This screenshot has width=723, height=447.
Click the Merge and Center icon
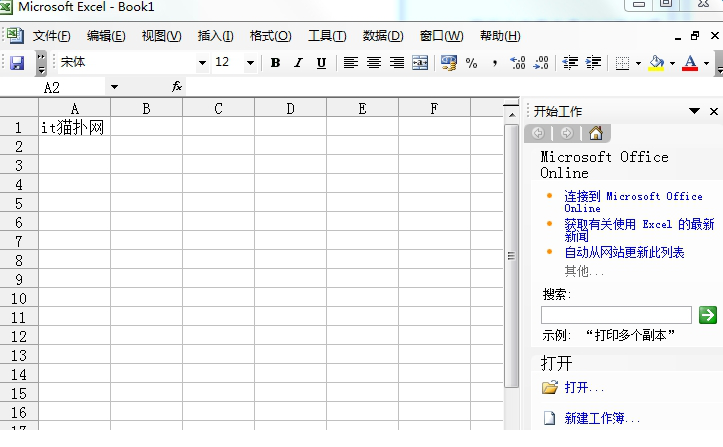click(420, 63)
